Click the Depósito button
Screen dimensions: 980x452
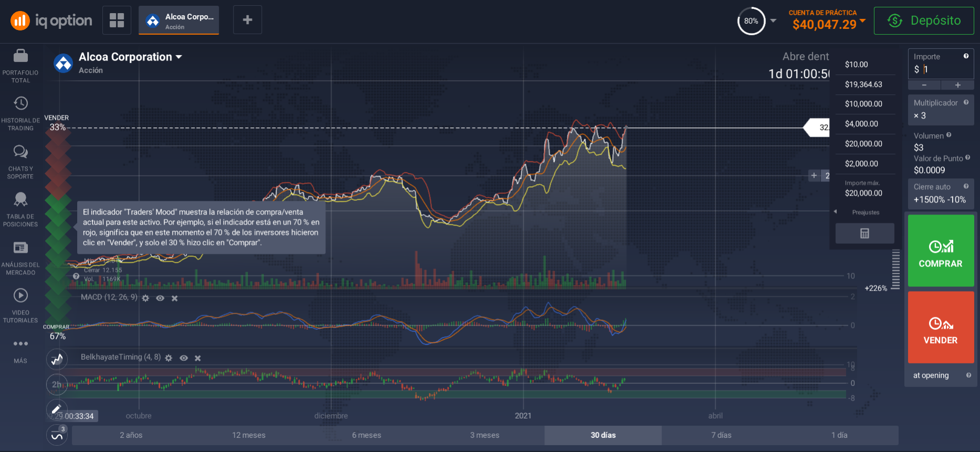click(924, 20)
